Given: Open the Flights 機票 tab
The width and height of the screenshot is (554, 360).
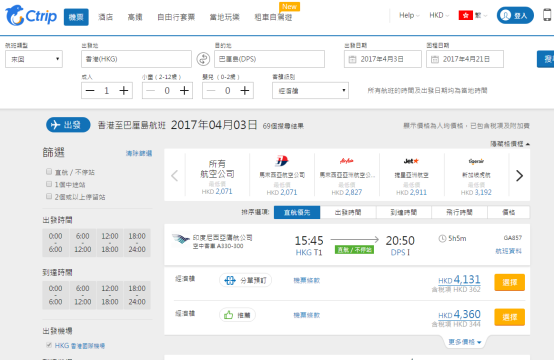Looking at the screenshot, I should coord(76,17).
